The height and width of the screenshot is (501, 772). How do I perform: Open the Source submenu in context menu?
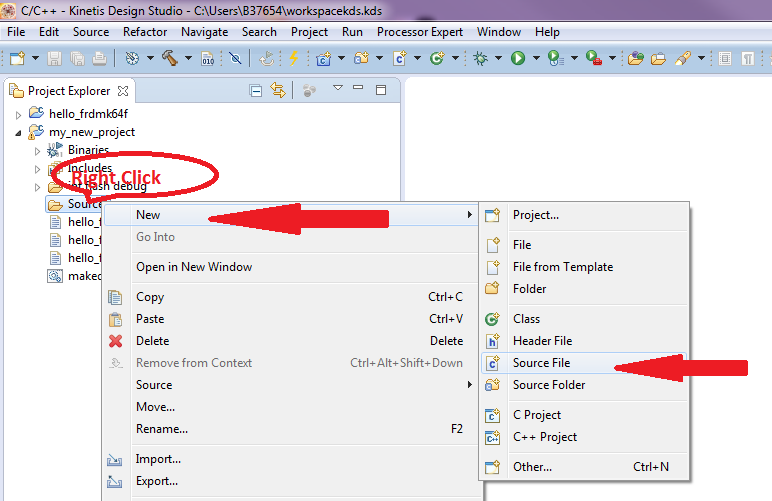[x=291, y=385]
